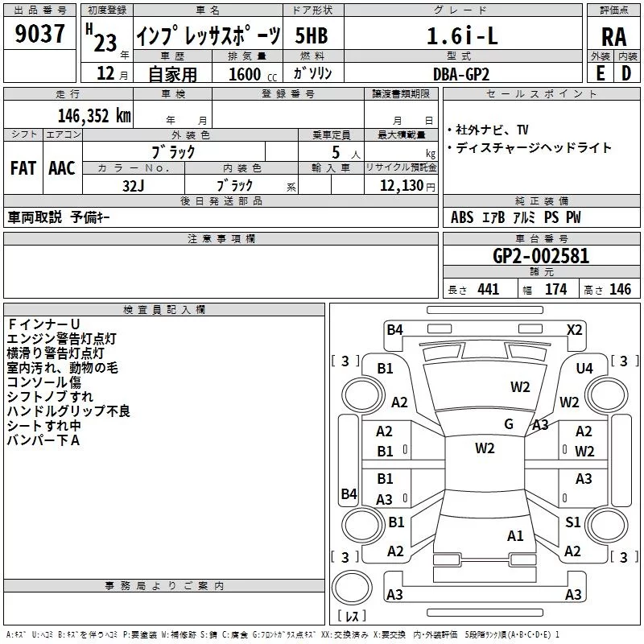Click the fuel type ガソリン
Image resolution: width=644 pixels, height=644 pixels.
click(312, 73)
